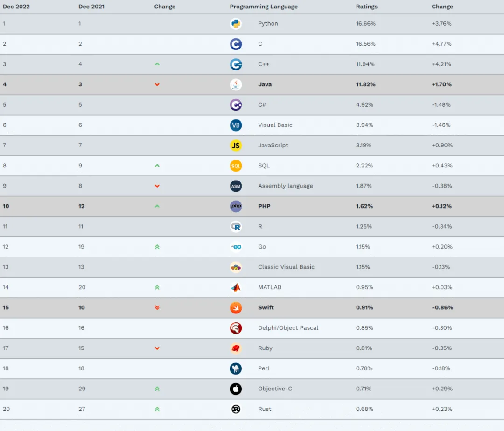Click the Rust gear logo
504x431 pixels.
coord(236,409)
